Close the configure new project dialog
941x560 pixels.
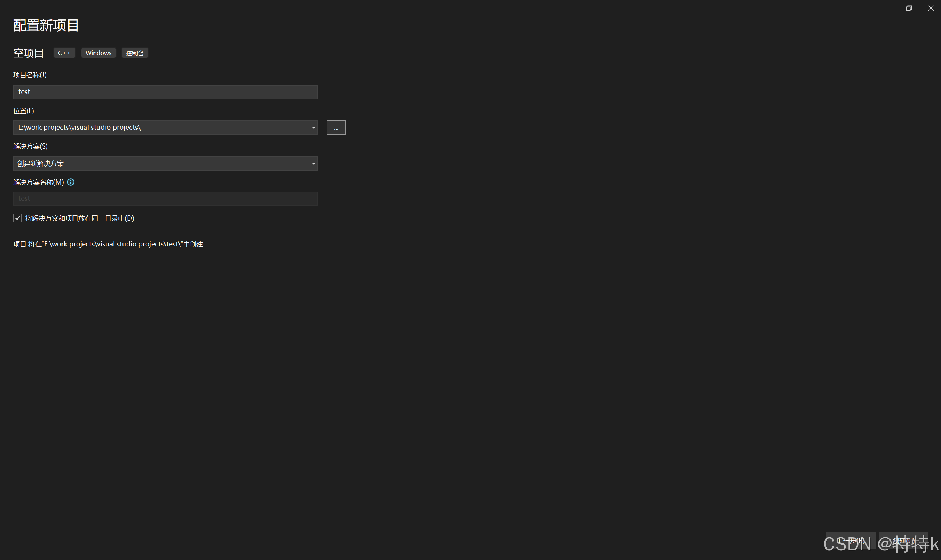tap(931, 8)
